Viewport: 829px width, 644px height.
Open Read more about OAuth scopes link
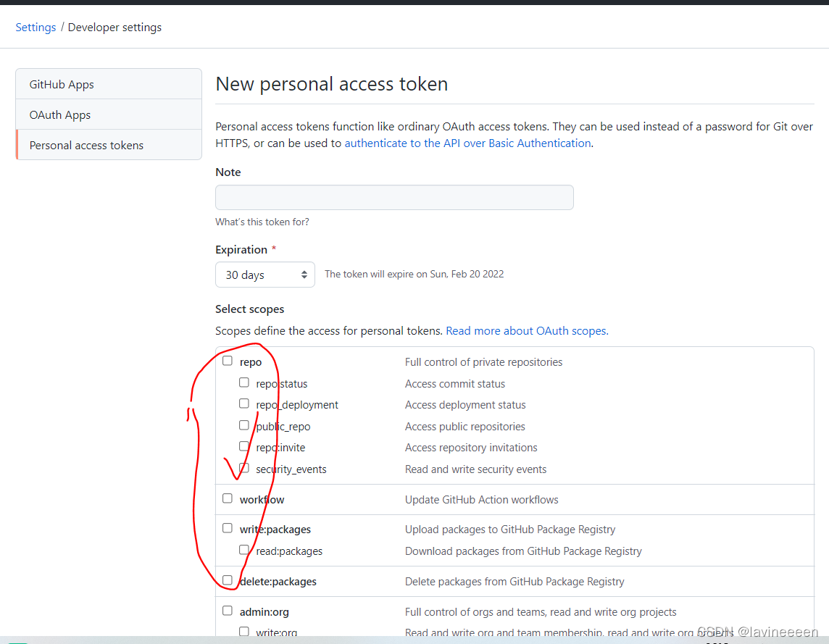point(527,331)
